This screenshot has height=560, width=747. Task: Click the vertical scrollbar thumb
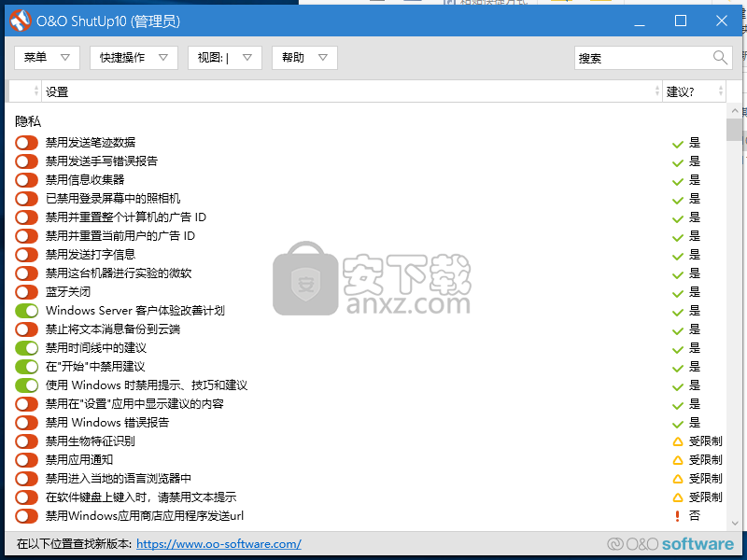(x=734, y=130)
